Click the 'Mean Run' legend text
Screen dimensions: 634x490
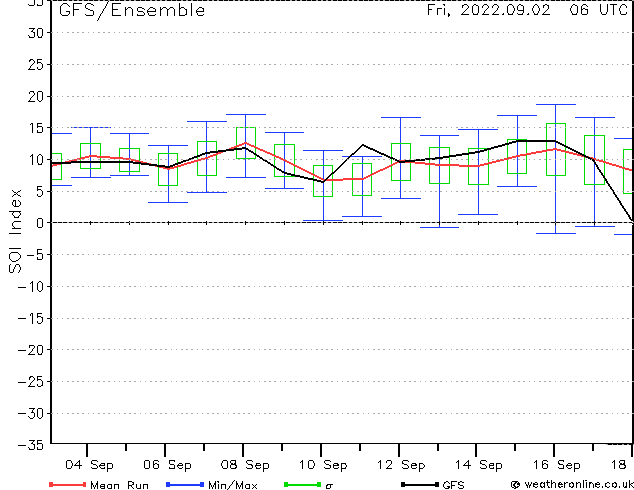pos(119,485)
